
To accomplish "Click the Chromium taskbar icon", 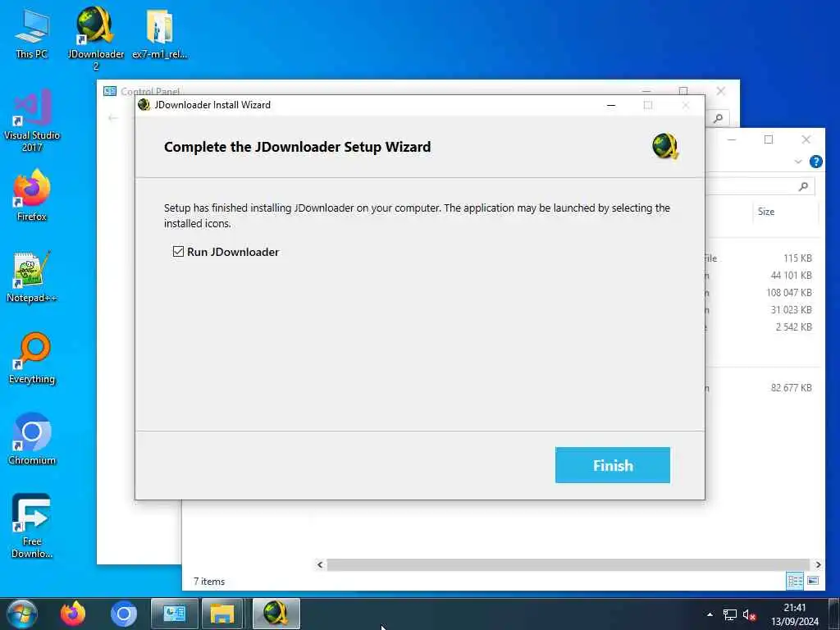I will 124,614.
